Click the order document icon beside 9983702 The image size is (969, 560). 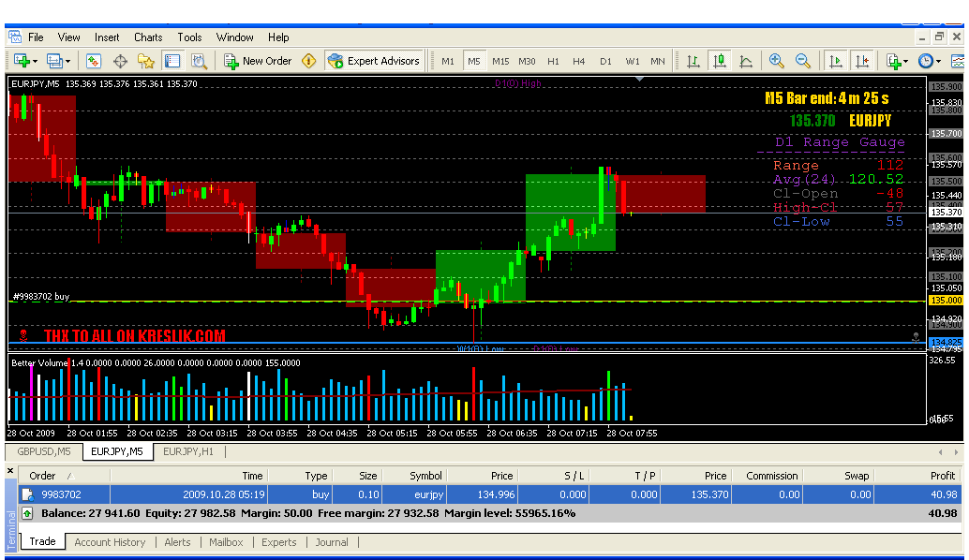(x=28, y=494)
